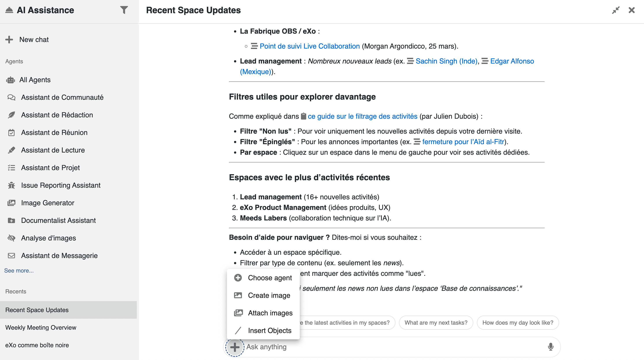Expand agents list with See more
Image resolution: width=644 pixels, height=360 pixels.
pos(19,271)
